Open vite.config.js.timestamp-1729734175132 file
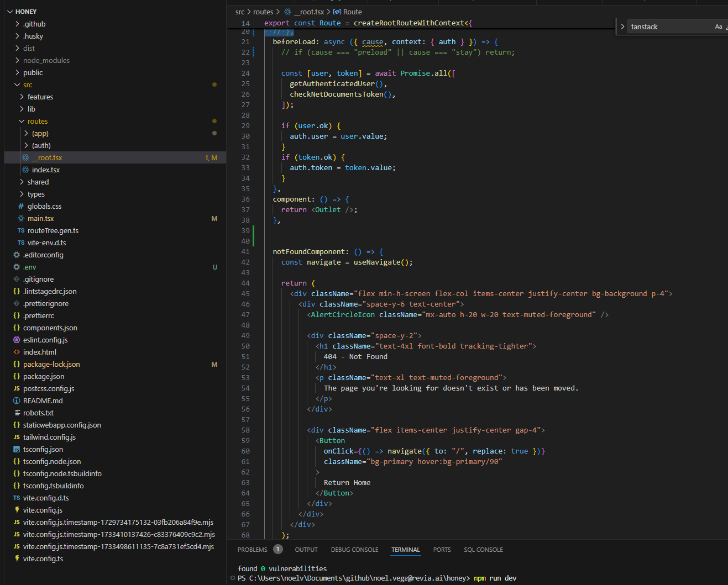 coord(115,522)
